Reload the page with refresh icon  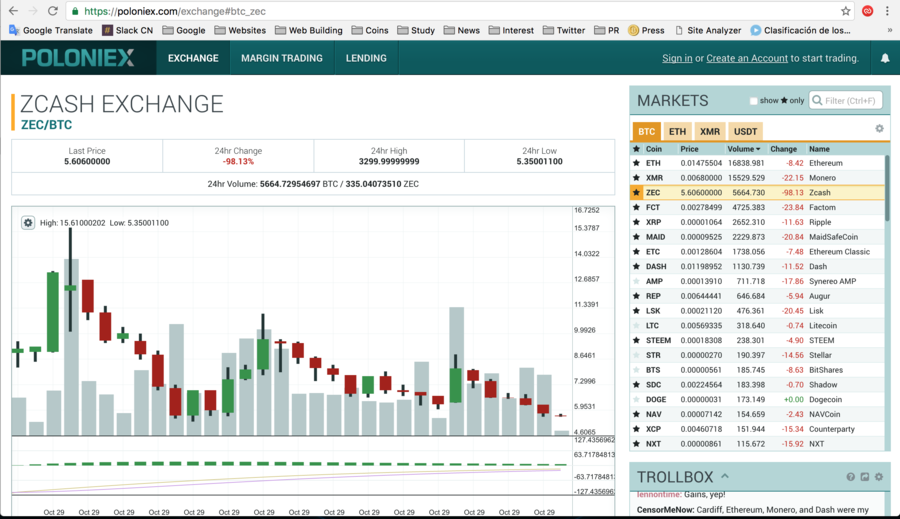click(x=52, y=11)
